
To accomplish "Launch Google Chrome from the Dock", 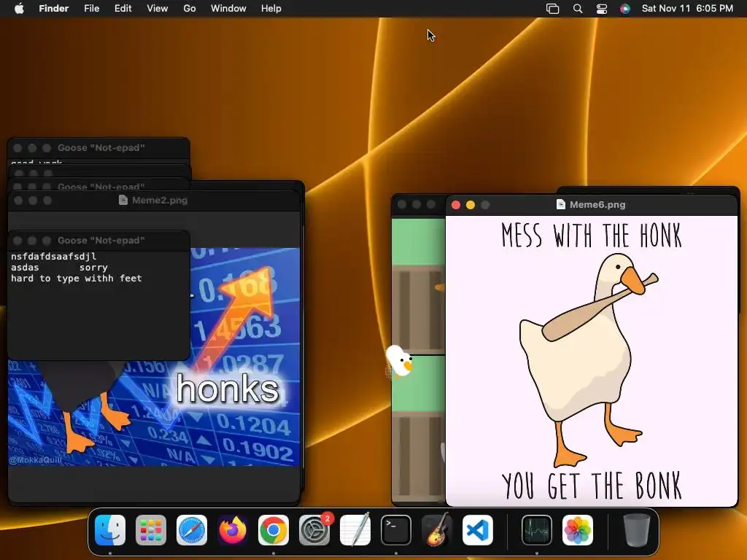I will pos(274,530).
